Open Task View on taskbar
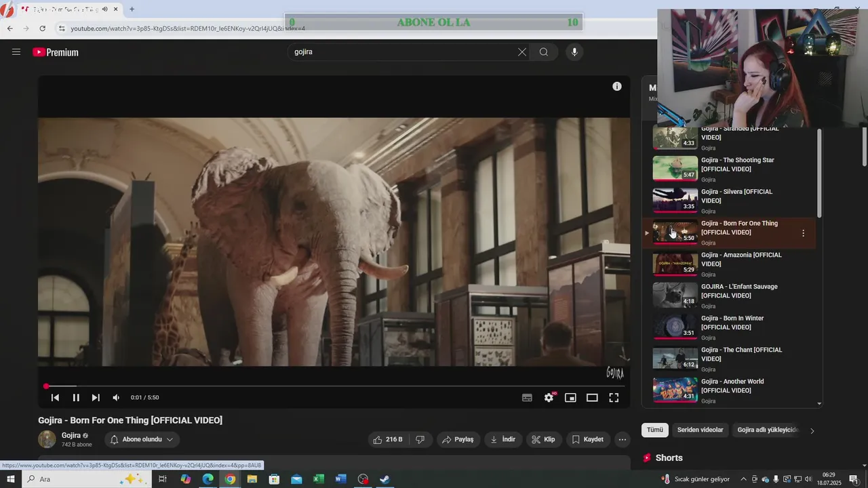The width and height of the screenshot is (868, 488). point(163,479)
